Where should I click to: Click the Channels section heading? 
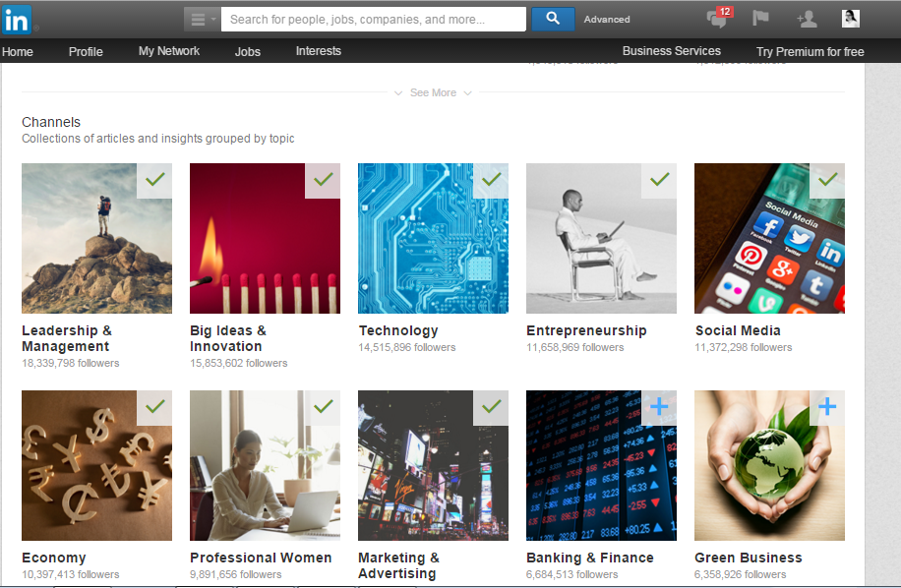(x=51, y=122)
